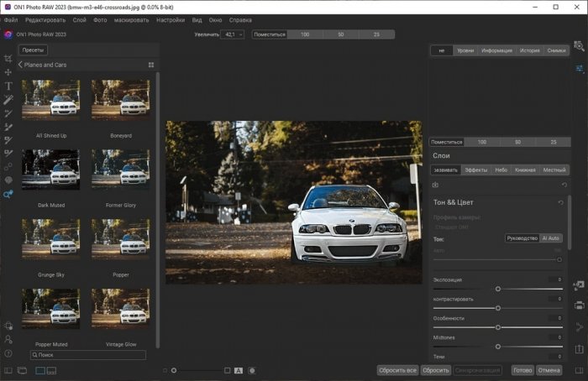Open the Фото menu
The width and height of the screenshot is (588, 381).
coord(100,20)
